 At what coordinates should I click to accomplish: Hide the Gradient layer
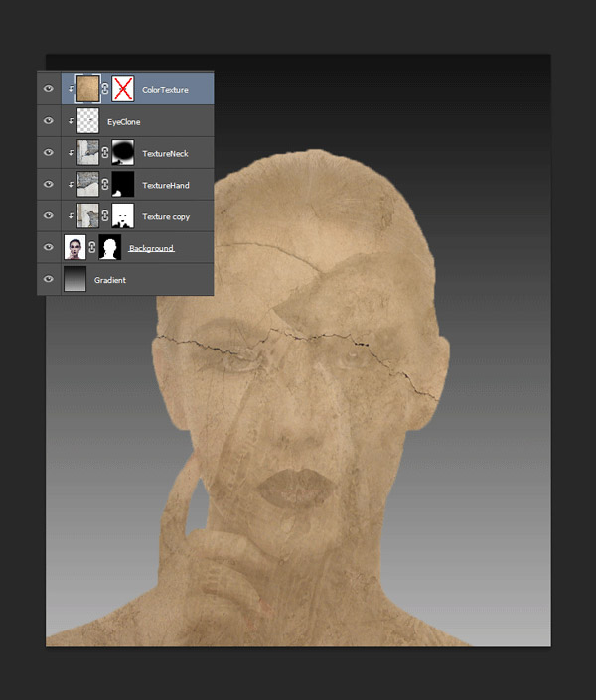click(x=48, y=280)
